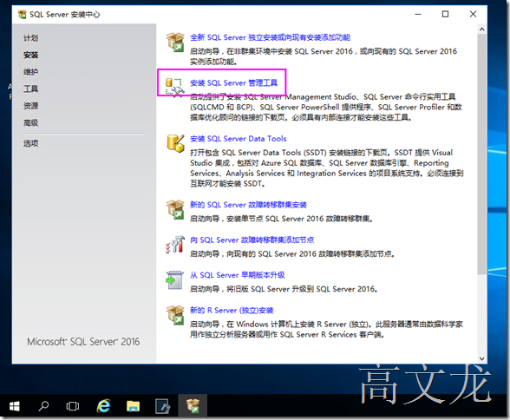
Task: Click 从 SQL Server 早期版本升级 link
Action: (238, 275)
